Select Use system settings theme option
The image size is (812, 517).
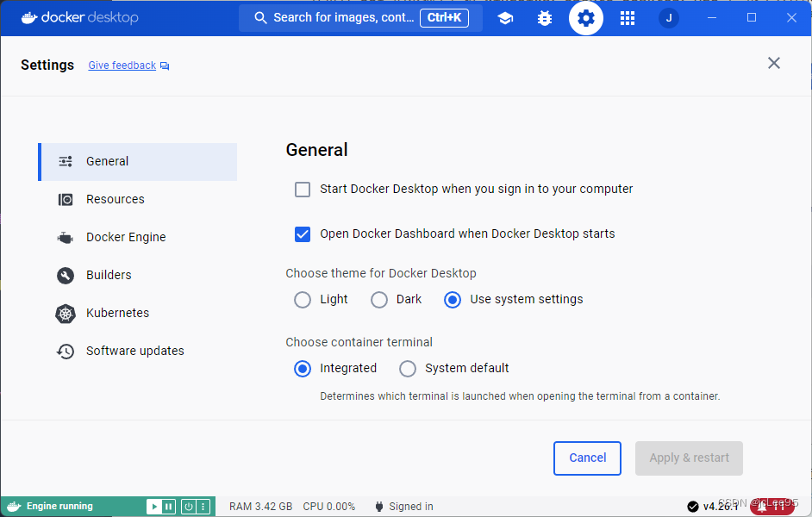click(x=453, y=300)
